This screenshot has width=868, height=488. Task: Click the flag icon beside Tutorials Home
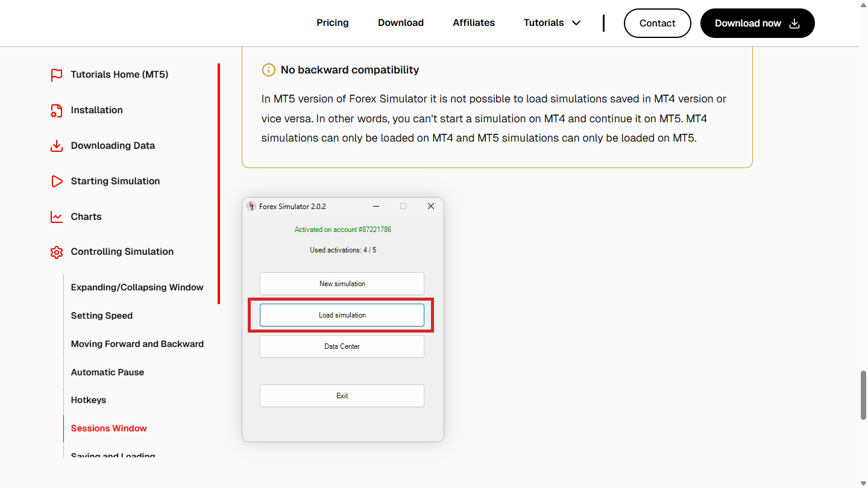pos(57,75)
